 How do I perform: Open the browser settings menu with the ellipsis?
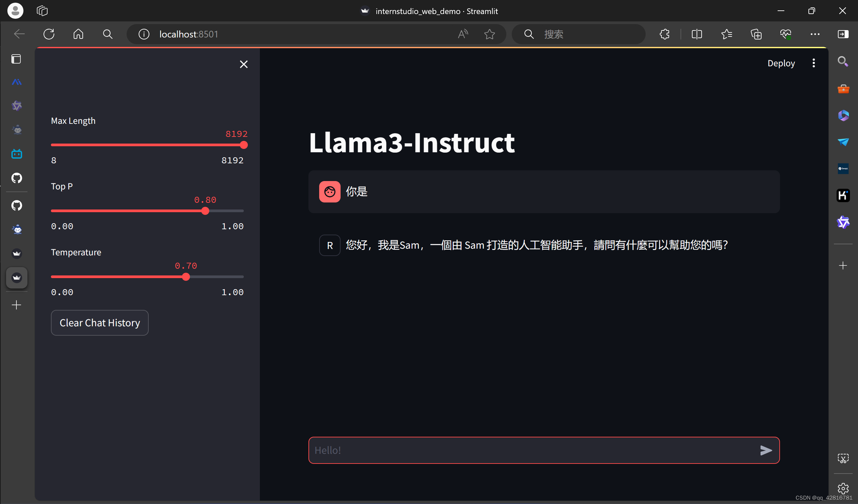(x=815, y=34)
